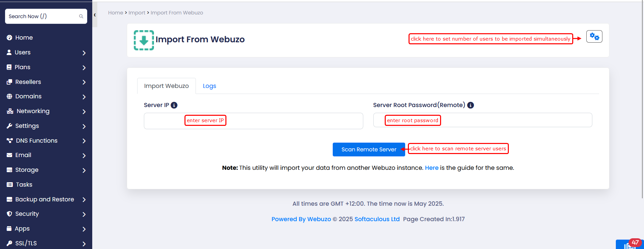This screenshot has width=644, height=249.
Task: Switch to the Logs tab
Action: coord(209,86)
